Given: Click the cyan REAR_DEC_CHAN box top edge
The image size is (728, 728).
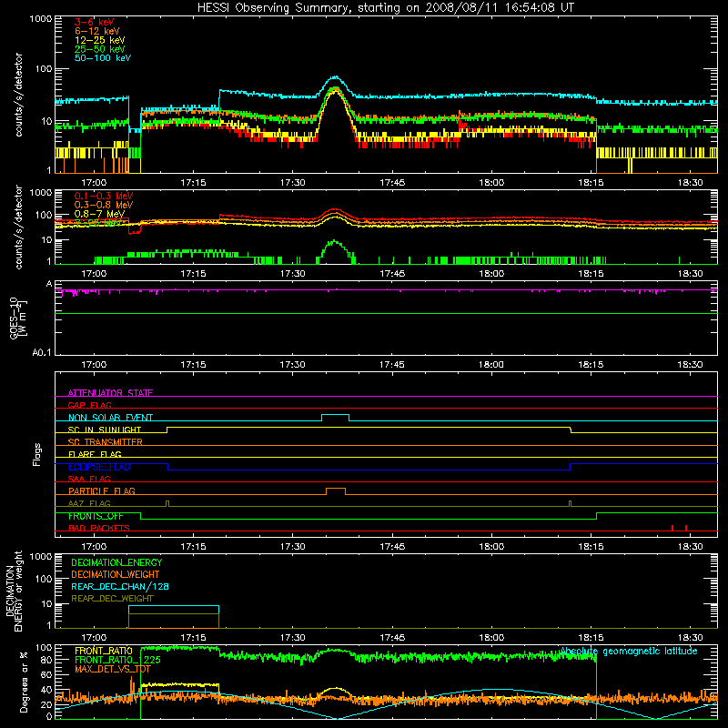Looking at the screenshot, I should click(174, 606).
